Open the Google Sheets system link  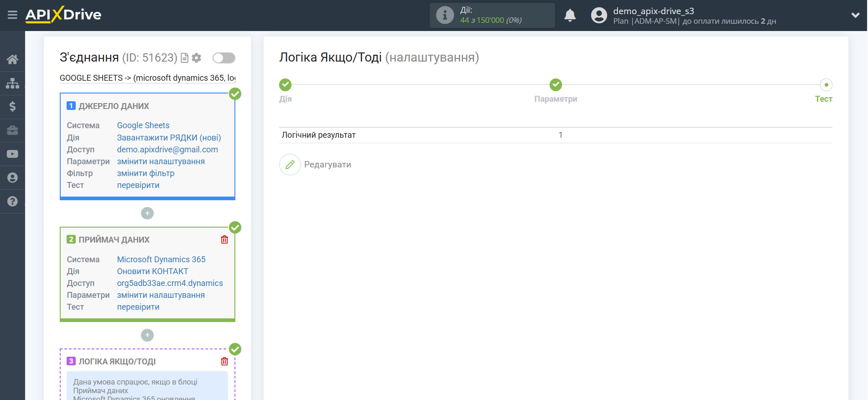[143, 125]
